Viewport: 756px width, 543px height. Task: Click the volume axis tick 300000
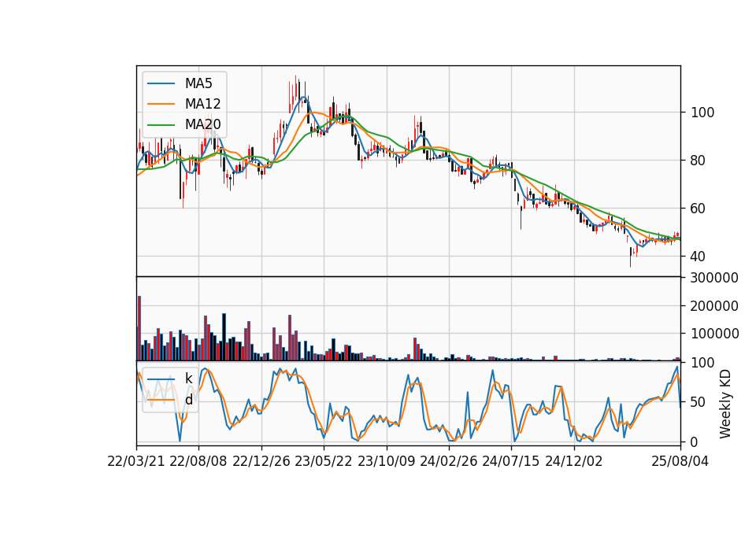coord(714,278)
